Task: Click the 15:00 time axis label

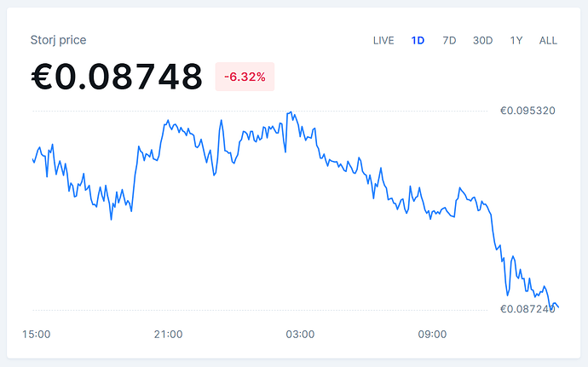Action: (36, 334)
